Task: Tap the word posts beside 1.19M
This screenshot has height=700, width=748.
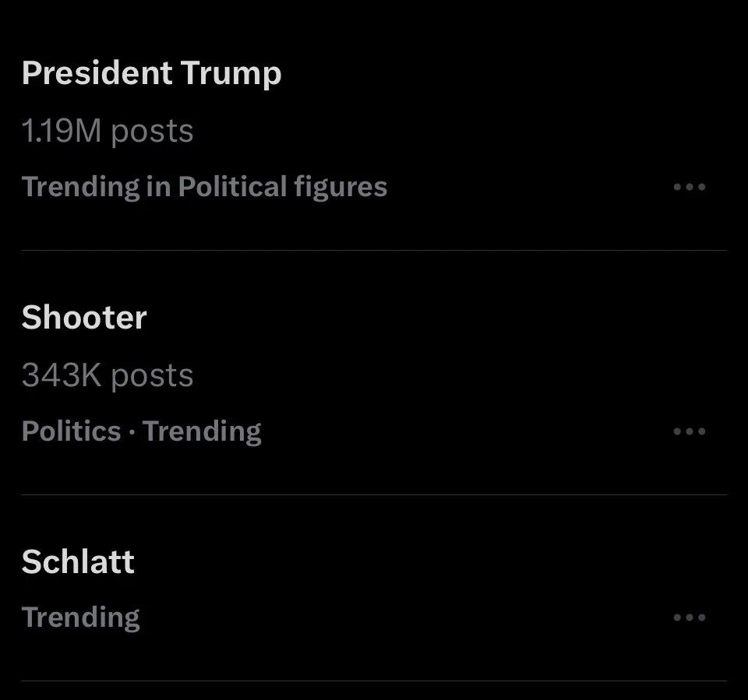Action: pyautogui.click(x=152, y=132)
